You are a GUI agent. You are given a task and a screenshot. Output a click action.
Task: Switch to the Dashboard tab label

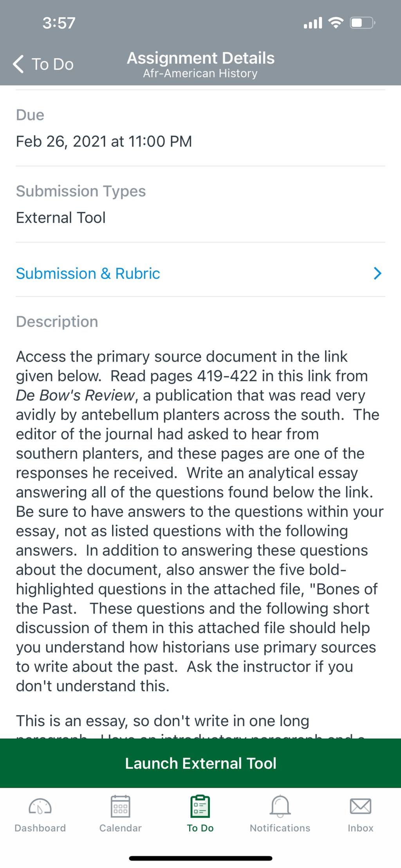[x=40, y=828]
